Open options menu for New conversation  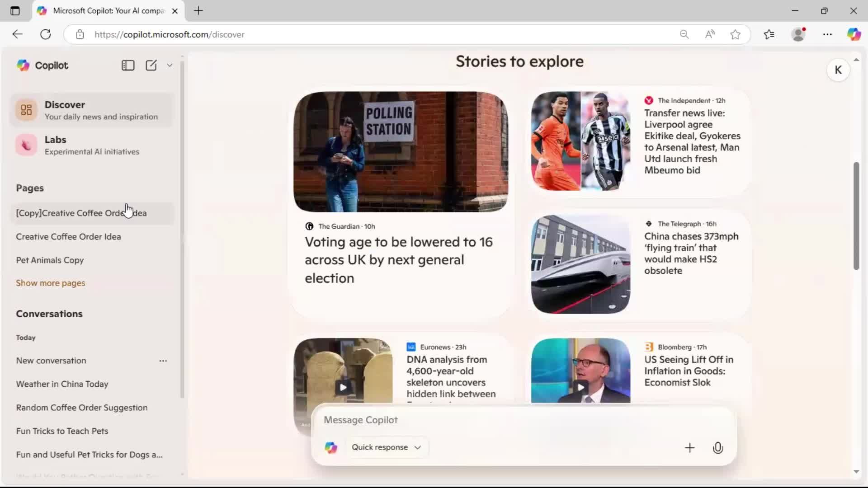[x=163, y=361]
